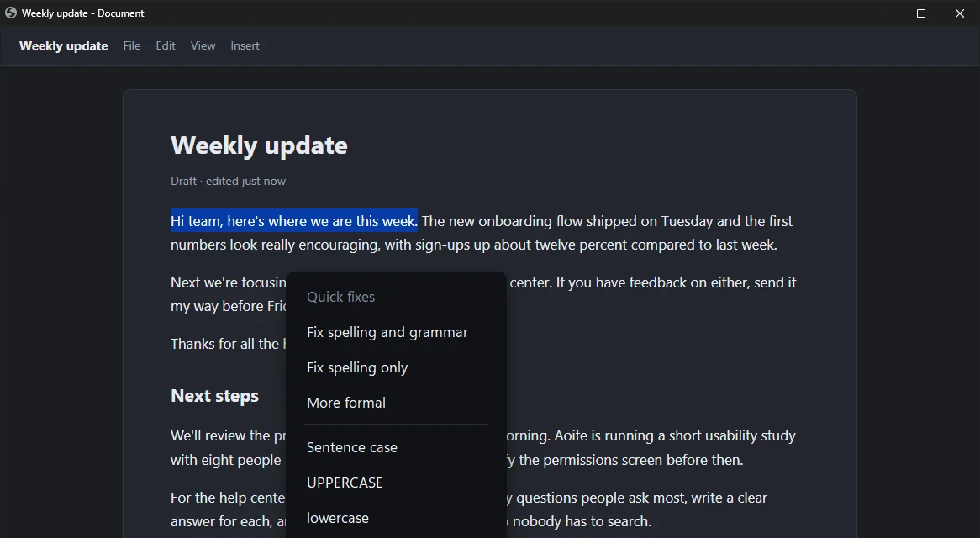Screen dimensions: 980x538
Task: Close the document window
Action: (x=959, y=13)
